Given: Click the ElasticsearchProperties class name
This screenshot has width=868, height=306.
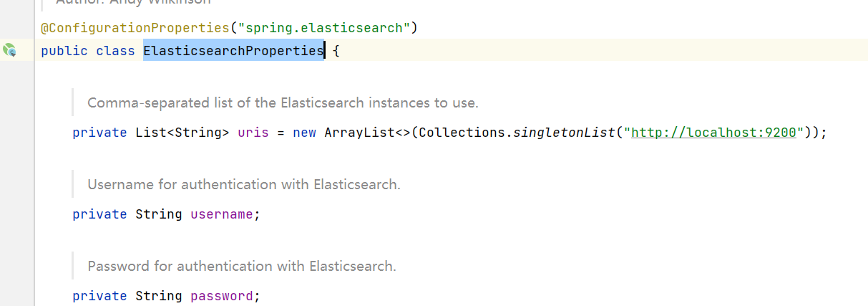Looking at the screenshot, I should point(233,51).
